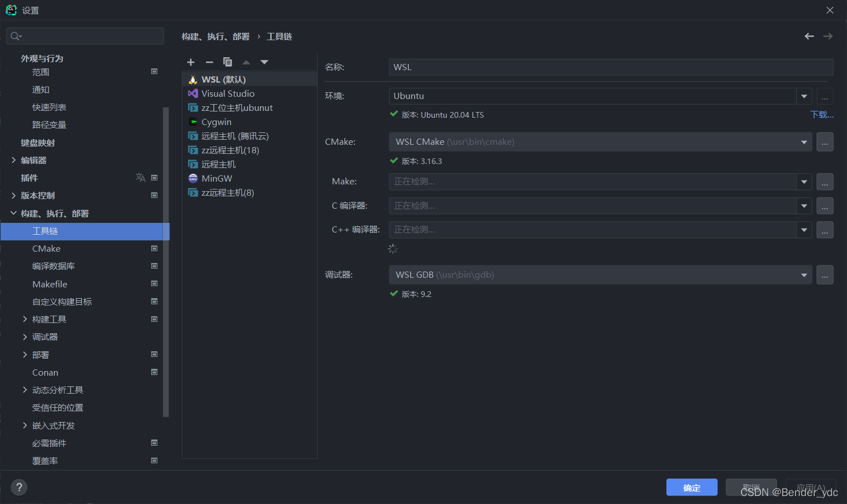Expand the 构建工具 subsection
Screen dimensions: 847x504
tap(25, 319)
